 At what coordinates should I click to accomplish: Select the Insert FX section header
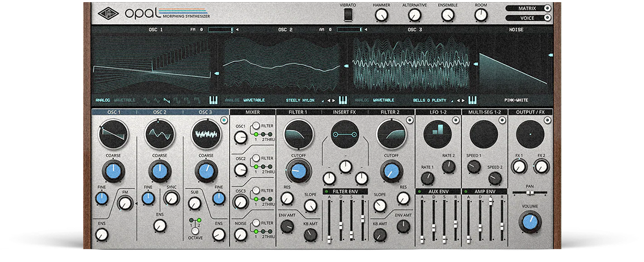[x=345, y=112]
